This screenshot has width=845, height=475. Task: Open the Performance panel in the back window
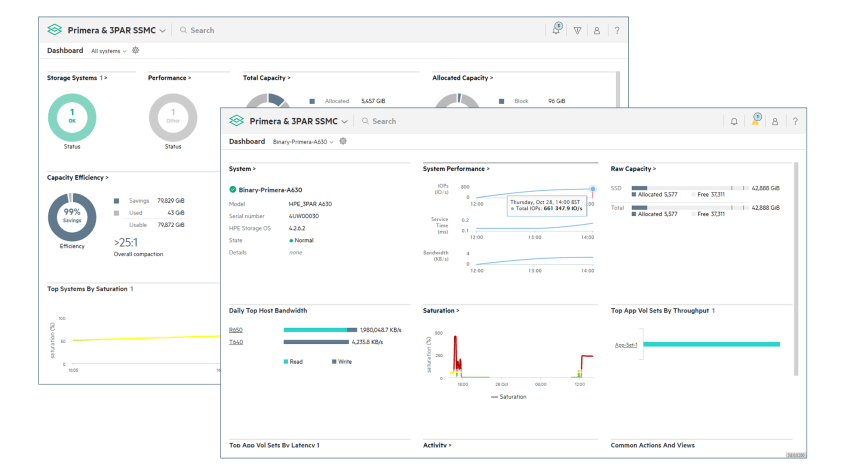pyautogui.click(x=169, y=78)
